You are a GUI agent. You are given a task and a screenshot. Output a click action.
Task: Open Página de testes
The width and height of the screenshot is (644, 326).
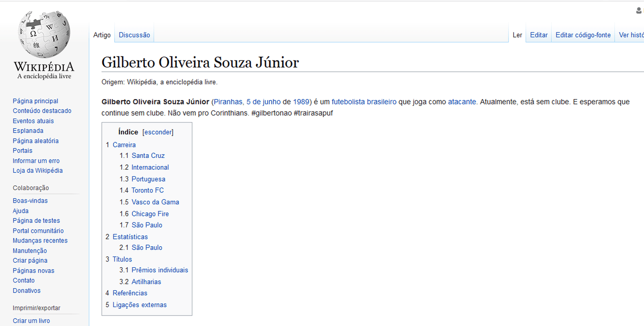point(36,220)
